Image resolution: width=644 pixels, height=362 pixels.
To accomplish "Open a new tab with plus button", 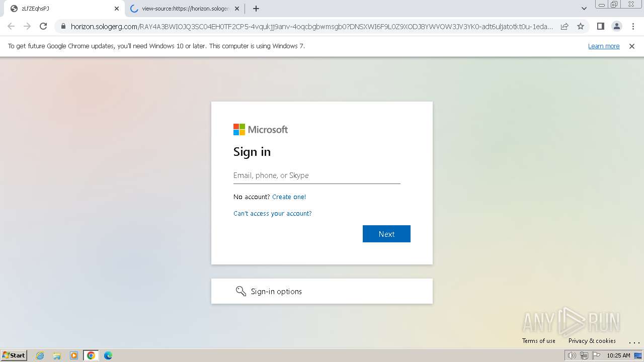I will point(256,9).
